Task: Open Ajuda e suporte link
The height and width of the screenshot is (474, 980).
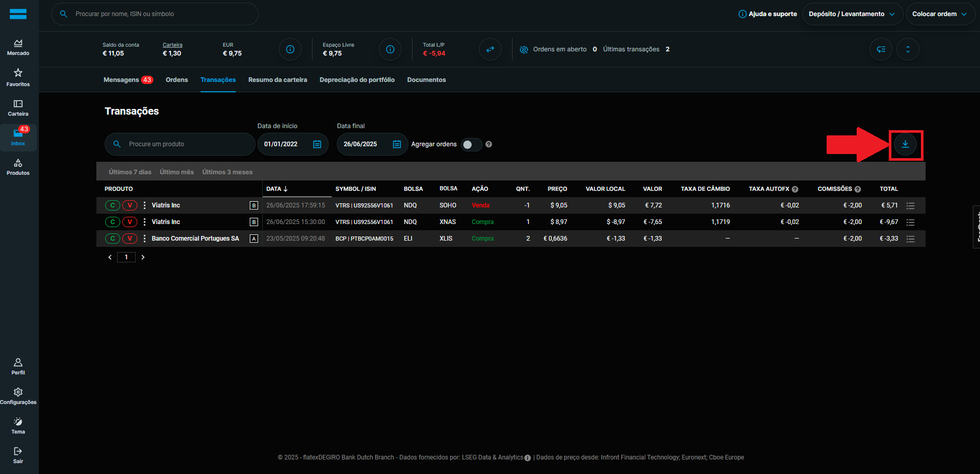Action: 768,14
